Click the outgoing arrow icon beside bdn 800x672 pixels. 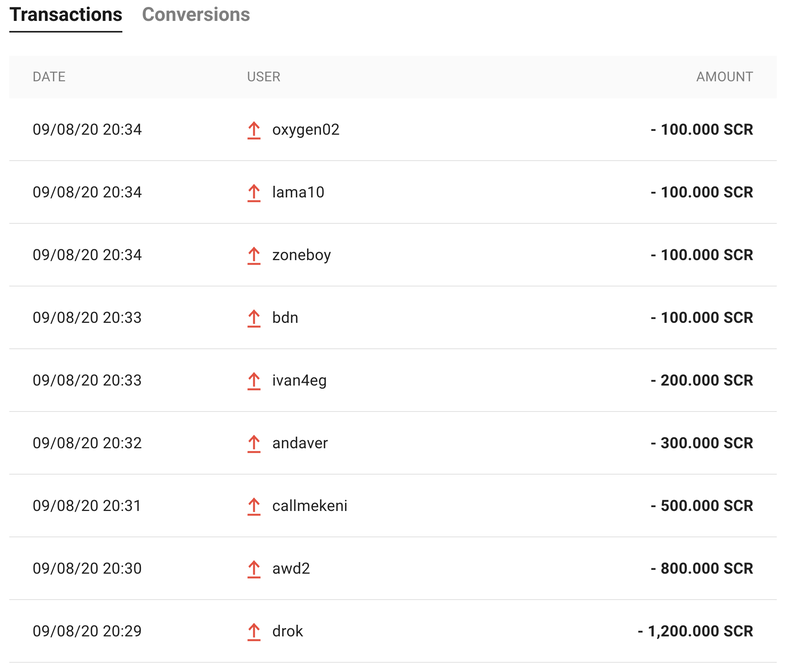pyautogui.click(x=254, y=318)
